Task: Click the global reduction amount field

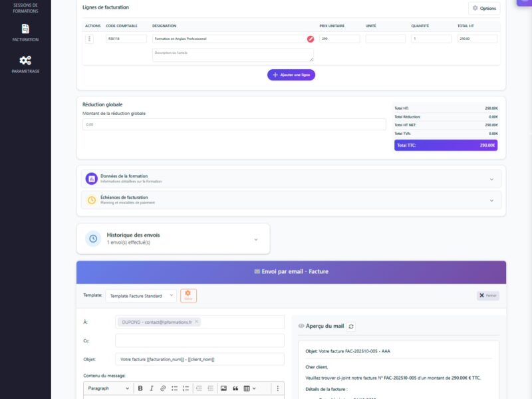Action: pyautogui.click(x=234, y=124)
